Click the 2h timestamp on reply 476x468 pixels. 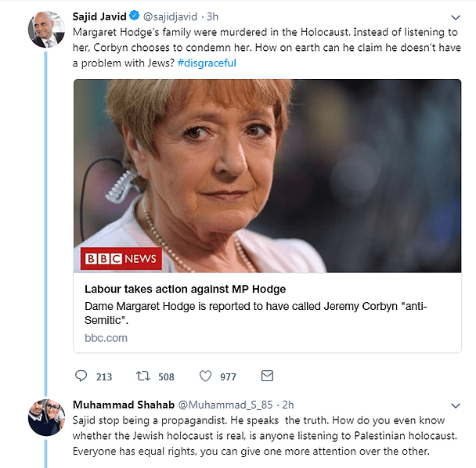click(x=288, y=405)
